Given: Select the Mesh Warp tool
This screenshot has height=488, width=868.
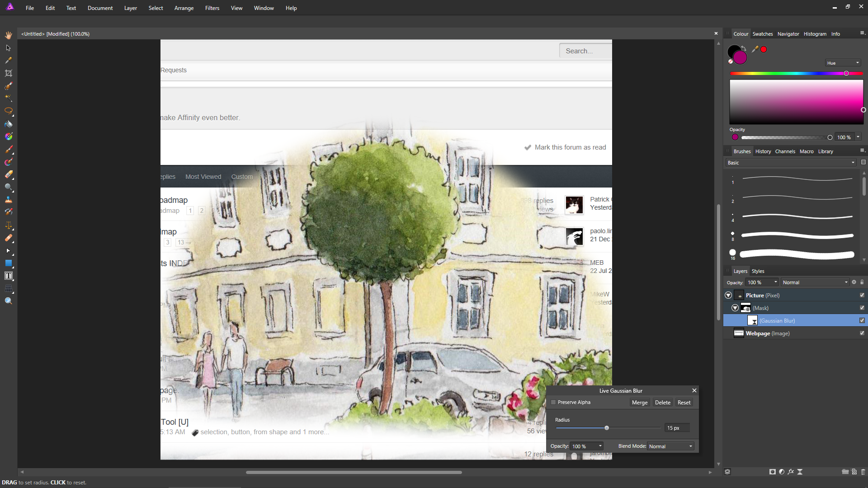Looking at the screenshot, I should click(9, 288).
